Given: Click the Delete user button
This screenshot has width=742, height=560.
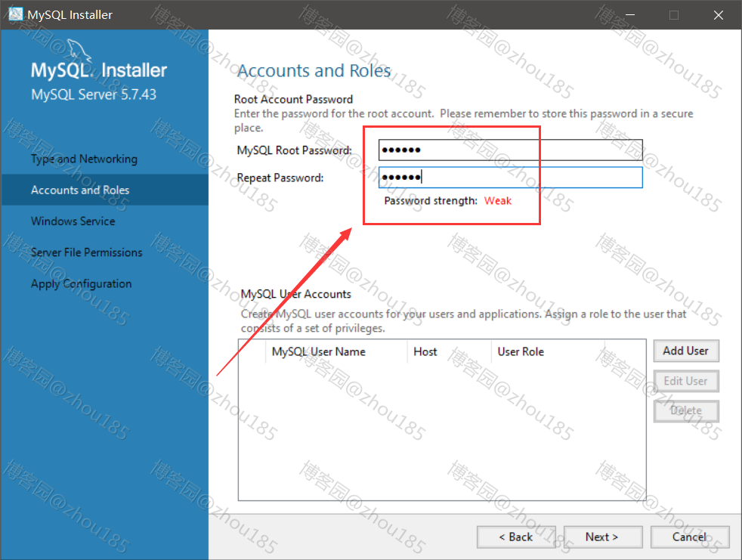Looking at the screenshot, I should (686, 411).
